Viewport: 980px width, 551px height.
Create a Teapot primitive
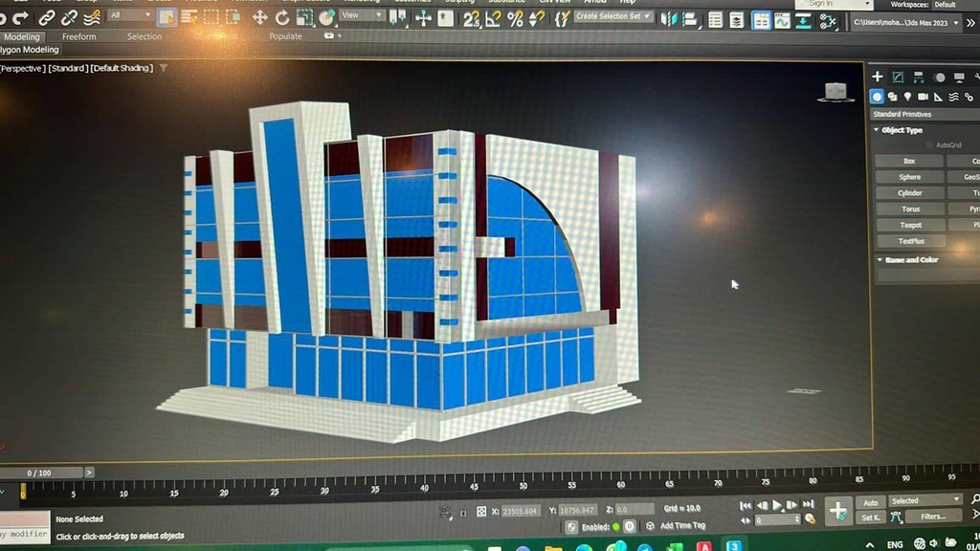point(911,225)
